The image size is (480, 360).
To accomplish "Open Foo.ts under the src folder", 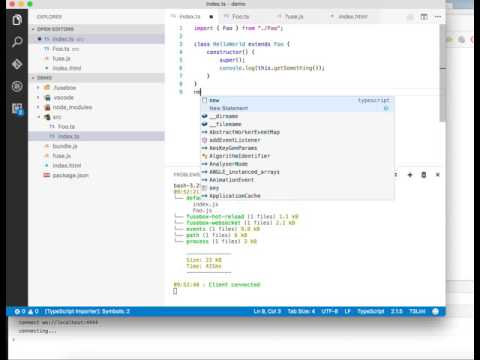I will [97, 127].
